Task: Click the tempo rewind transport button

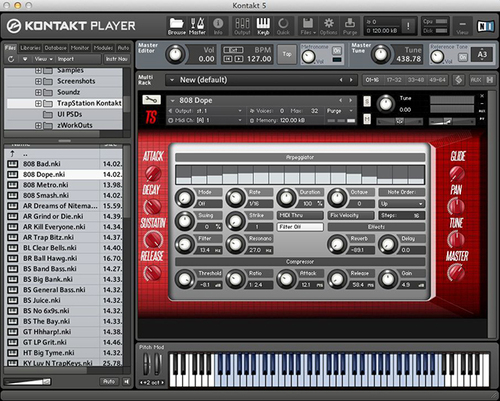Action: pos(228,59)
